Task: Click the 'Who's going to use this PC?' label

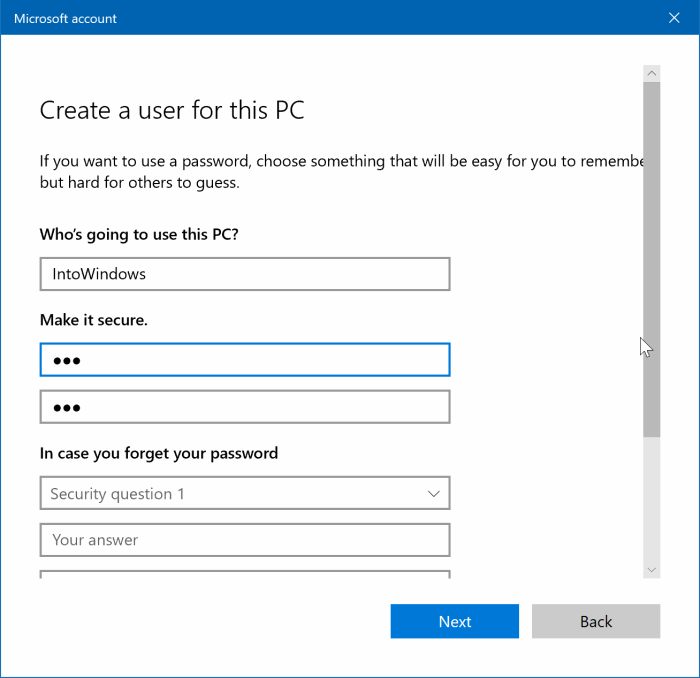Action: click(x=139, y=234)
